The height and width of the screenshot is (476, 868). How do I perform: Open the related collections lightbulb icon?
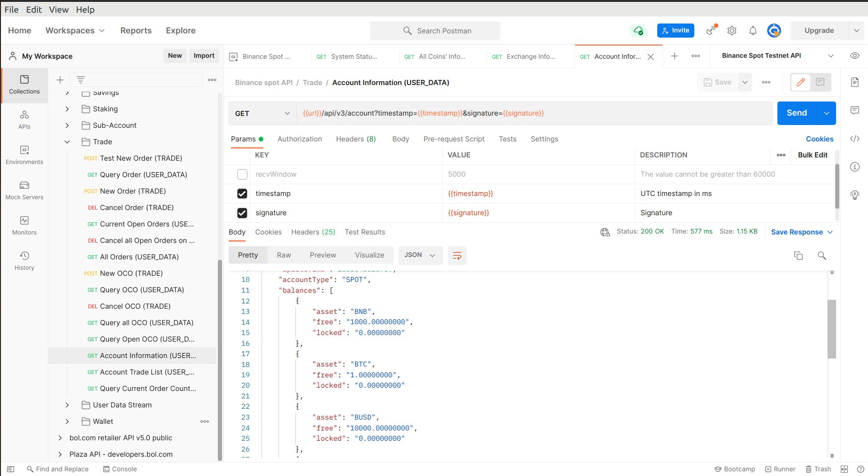855,195
